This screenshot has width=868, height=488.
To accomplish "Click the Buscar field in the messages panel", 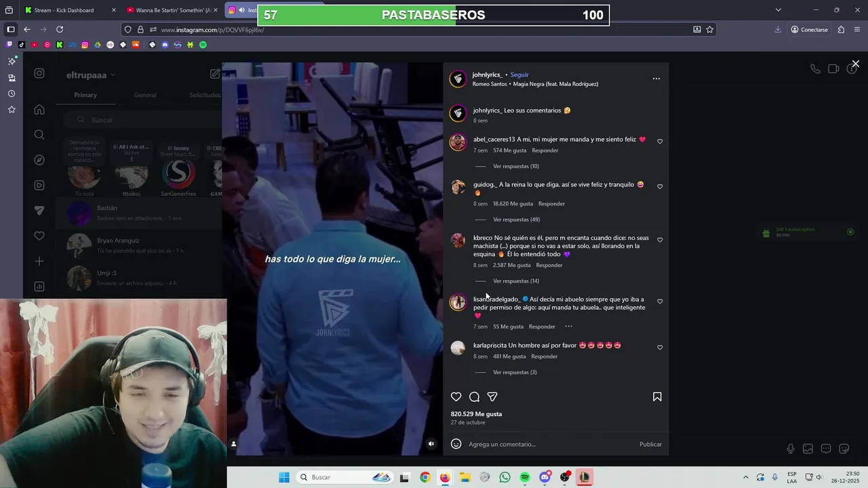I will pyautogui.click(x=142, y=120).
